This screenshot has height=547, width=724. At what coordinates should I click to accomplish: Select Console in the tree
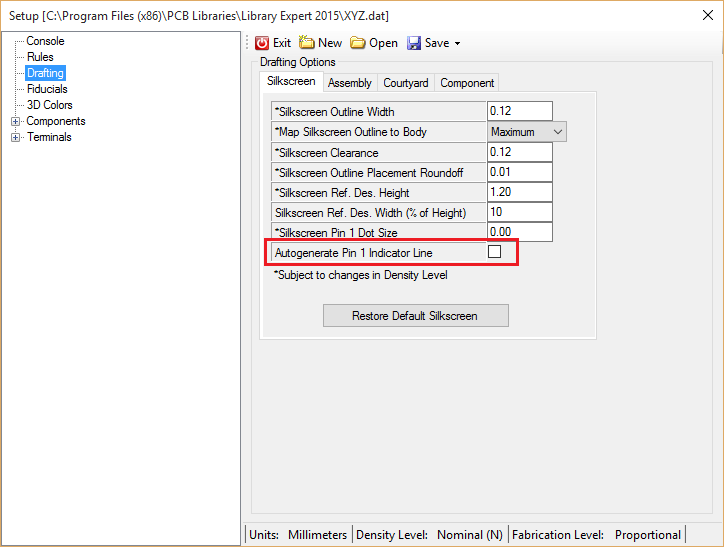click(x=45, y=41)
